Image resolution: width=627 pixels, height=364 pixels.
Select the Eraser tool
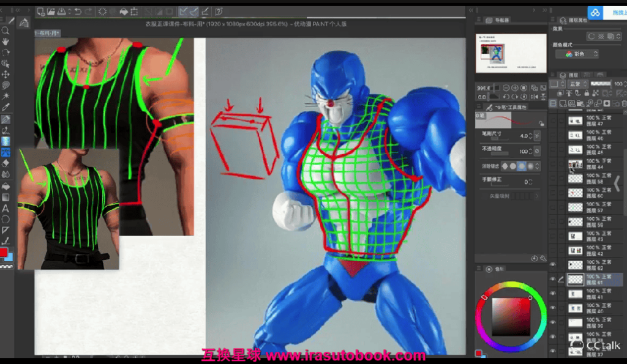point(6,163)
